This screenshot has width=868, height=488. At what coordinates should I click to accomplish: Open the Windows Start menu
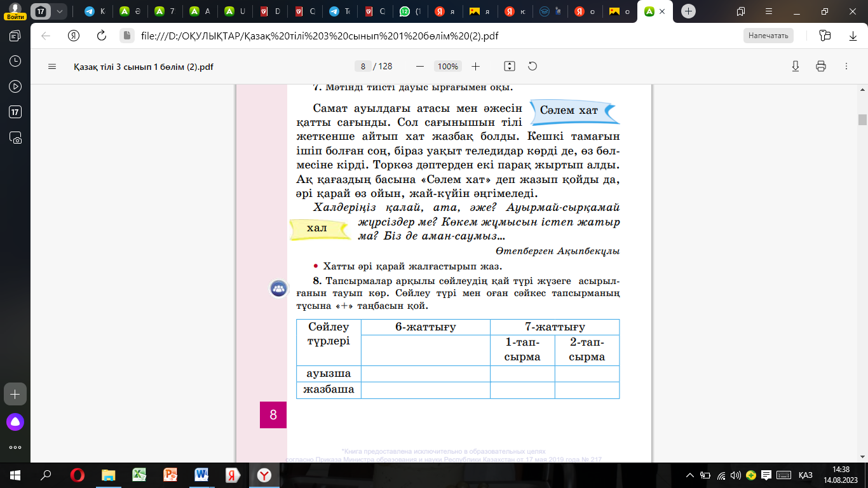[x=15, y=475]
